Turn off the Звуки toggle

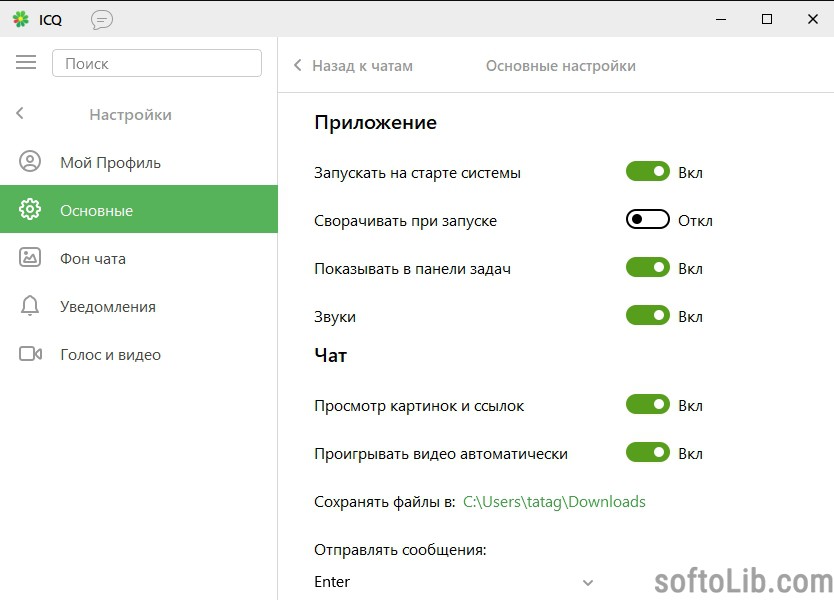(648, 315)
